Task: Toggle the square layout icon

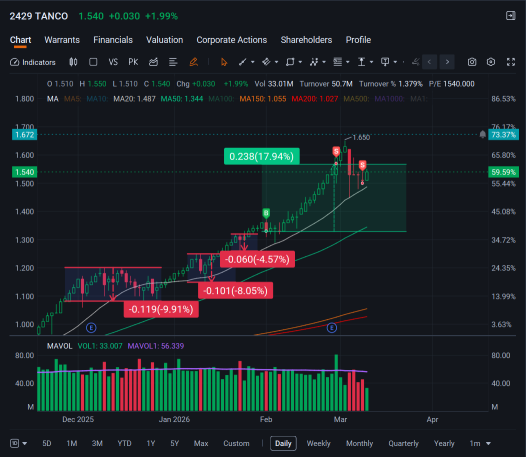Action: [x=93, y=62]
